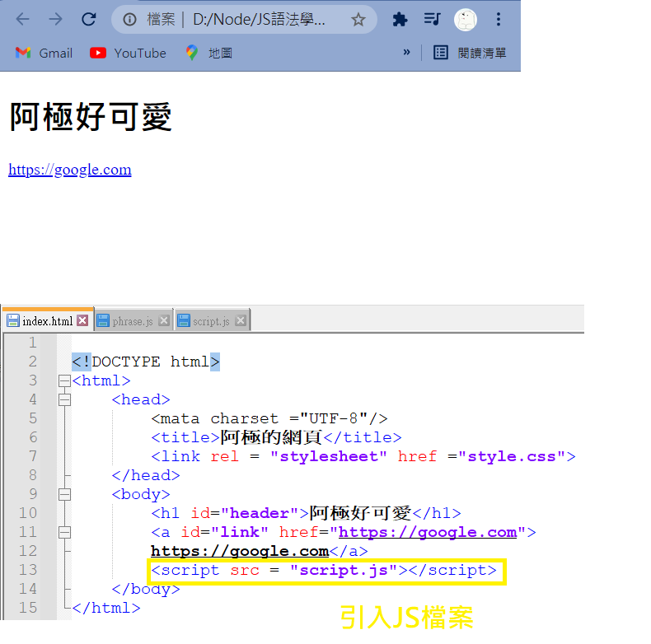651x644 pixels.
Task: Click the browser forward arrow
Action: (55, 19)
